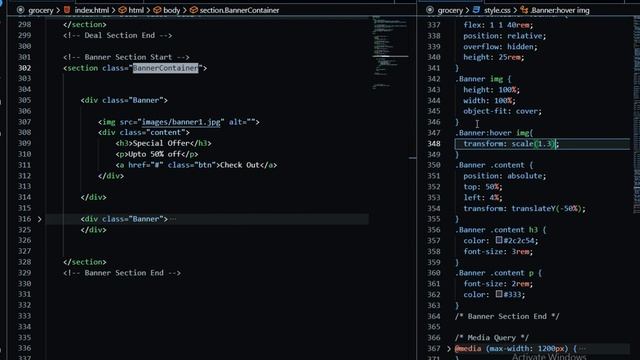Click the right editor minimap
This screenshot has height=360, width=640.
point(637,114)
